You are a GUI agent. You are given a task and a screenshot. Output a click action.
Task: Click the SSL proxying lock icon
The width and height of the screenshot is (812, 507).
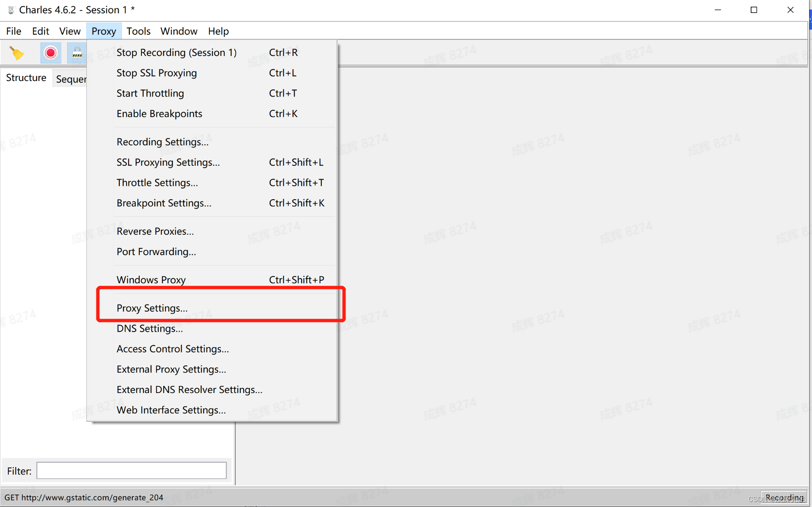coord(77,53)
